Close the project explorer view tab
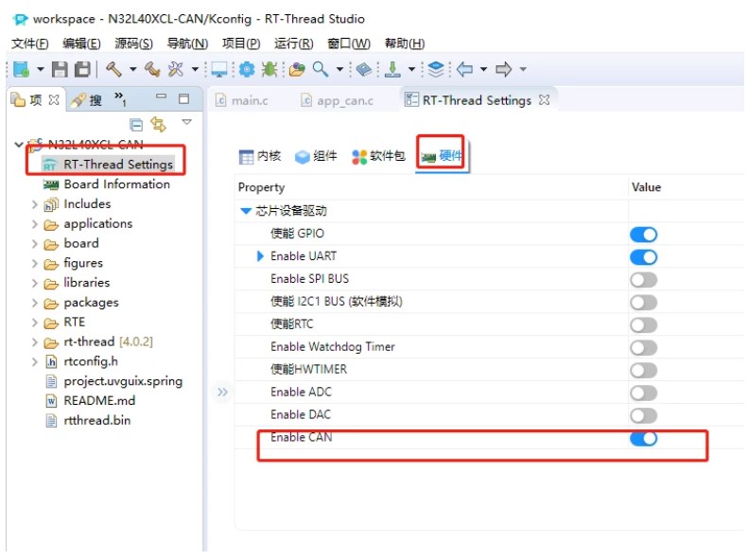The image size is (747, 560). click(x=54, y=100)
